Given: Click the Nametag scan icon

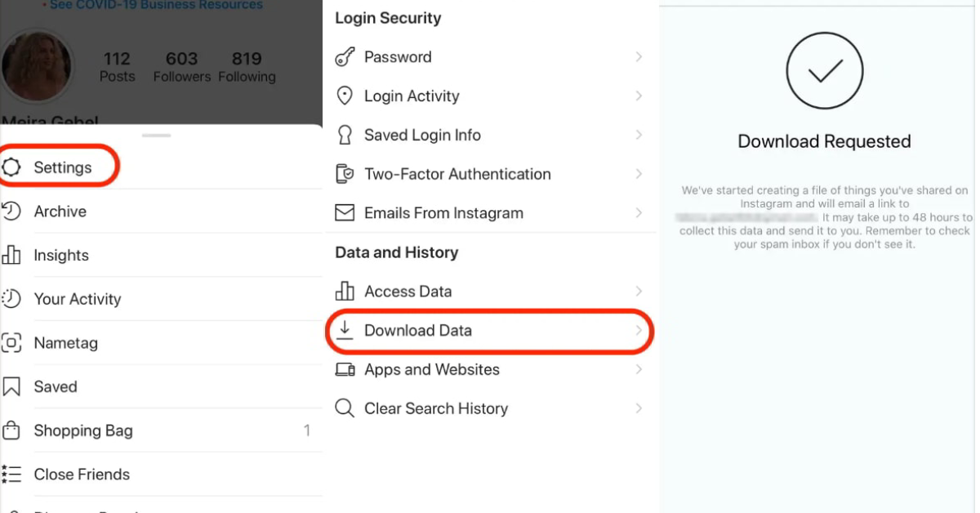Looking at the screenshot, I should (12, 343).
